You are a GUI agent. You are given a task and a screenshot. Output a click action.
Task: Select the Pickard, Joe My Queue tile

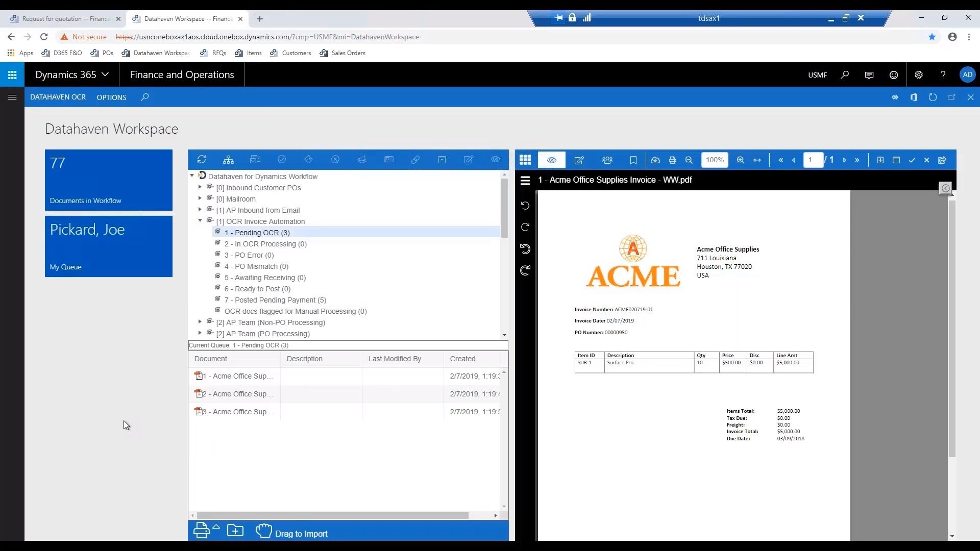(x=108, y=246)
